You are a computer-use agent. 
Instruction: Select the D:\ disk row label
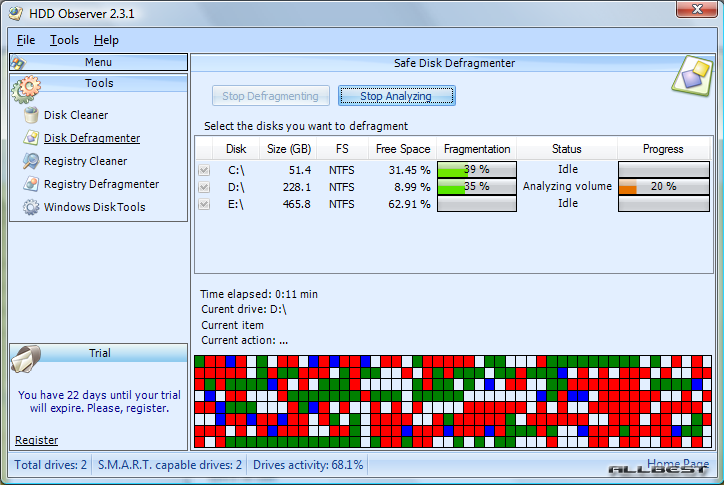236,188
